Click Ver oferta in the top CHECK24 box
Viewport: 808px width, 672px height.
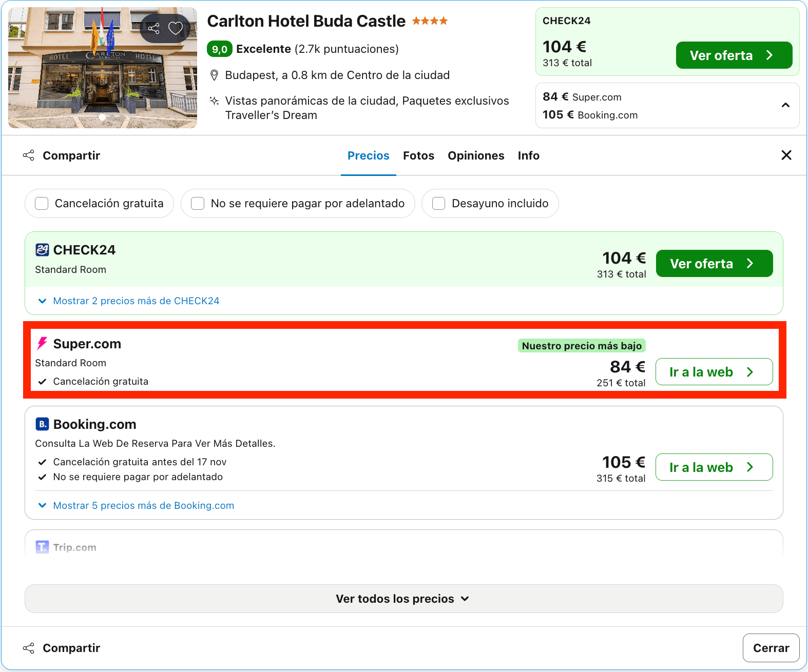click(734, 55)
